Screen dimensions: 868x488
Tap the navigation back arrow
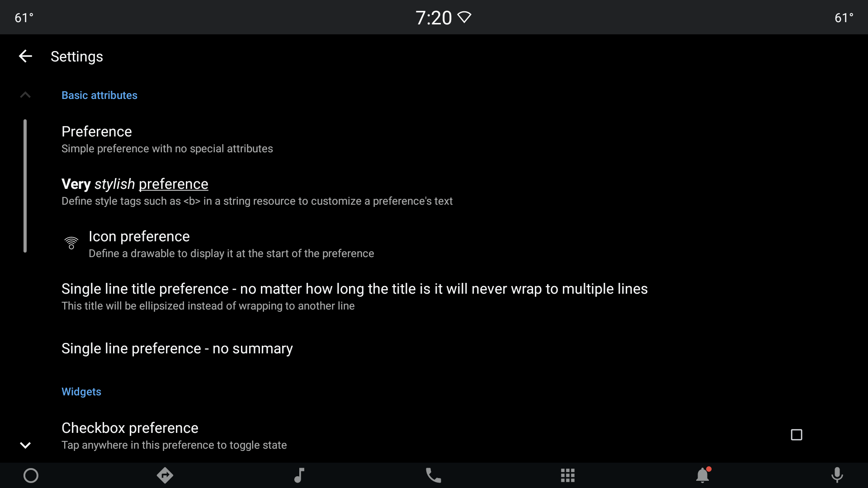pyautogui.click(x=25, y=56)
